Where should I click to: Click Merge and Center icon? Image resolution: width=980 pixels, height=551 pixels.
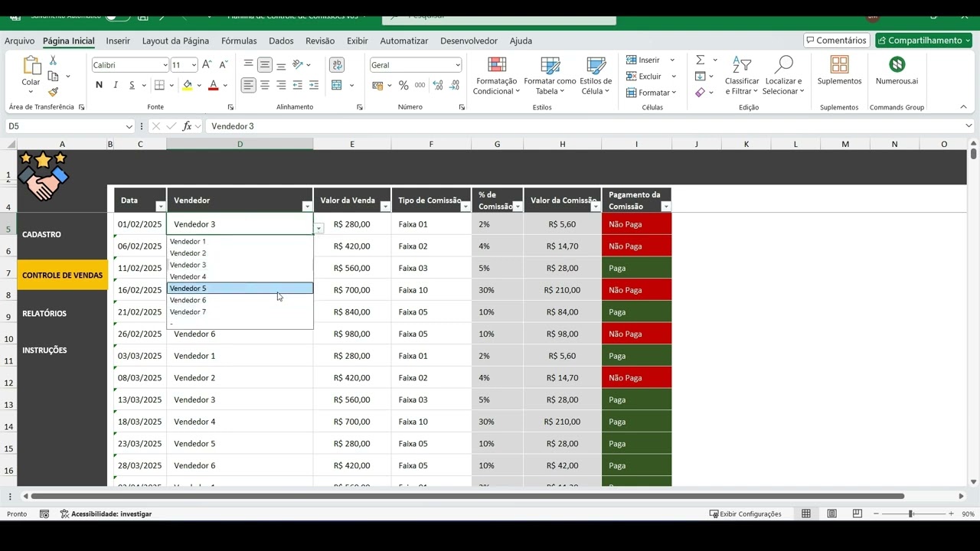(337, 85)
